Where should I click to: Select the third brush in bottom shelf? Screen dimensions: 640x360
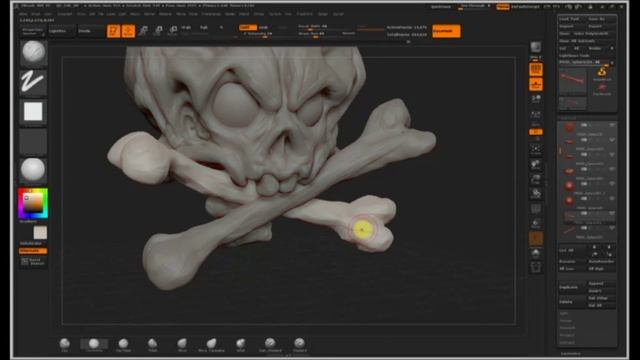123,344
